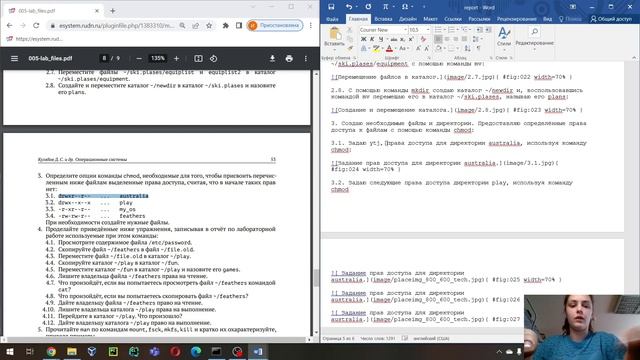Open the PDF viewer sidebar menu
Screen dimensions: 640x360
tap(14, 58)
